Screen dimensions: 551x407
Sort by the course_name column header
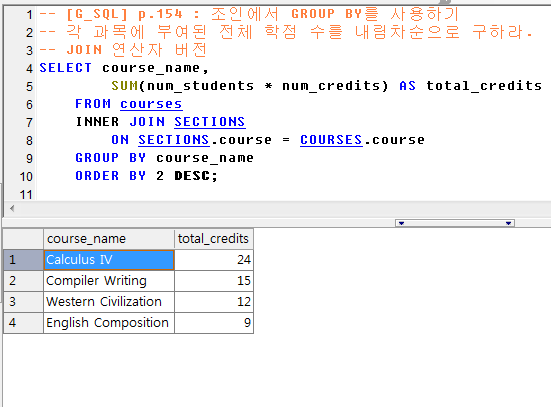coord(109,239)
